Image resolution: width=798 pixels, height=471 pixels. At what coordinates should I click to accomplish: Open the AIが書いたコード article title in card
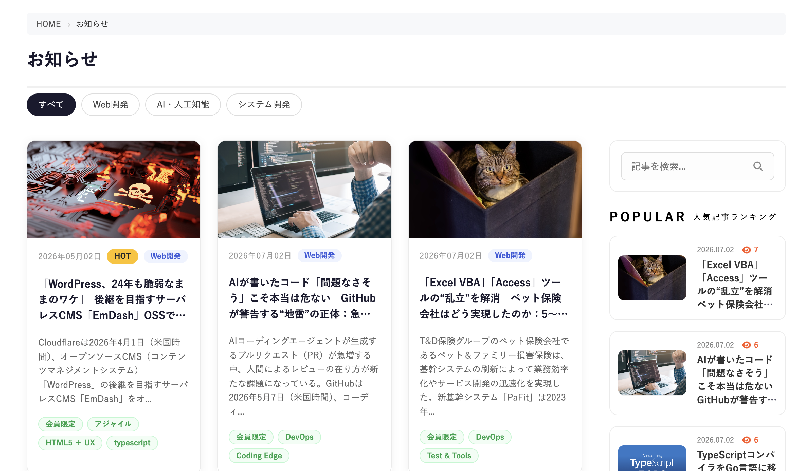click(x=302, y=298)
